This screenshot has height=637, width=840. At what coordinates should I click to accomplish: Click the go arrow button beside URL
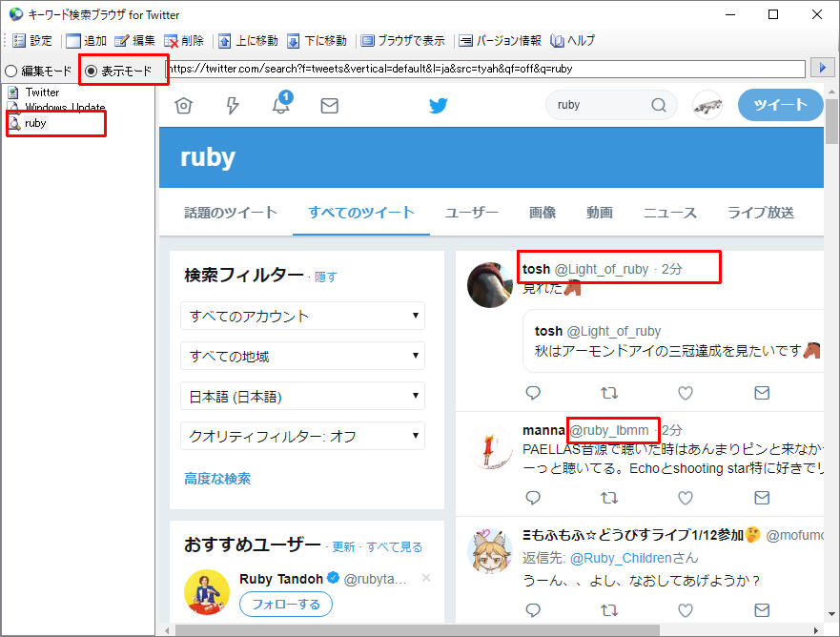click(x=822, y=68)
